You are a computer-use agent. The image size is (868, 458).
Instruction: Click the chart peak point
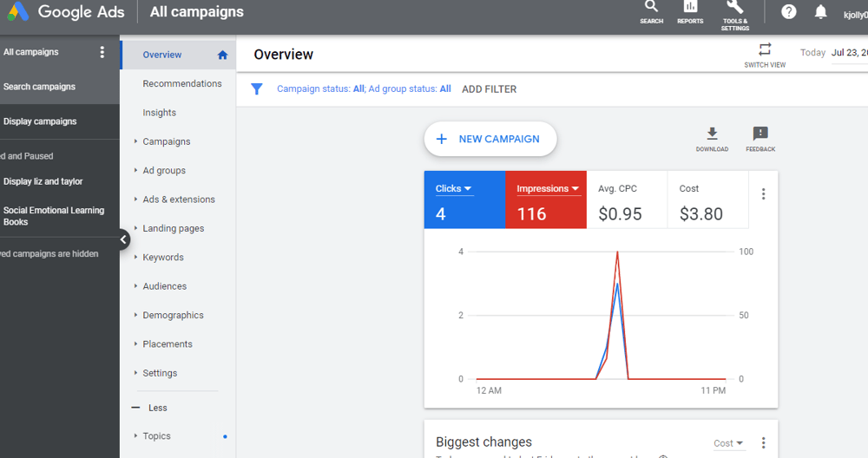tap(617, 252)
